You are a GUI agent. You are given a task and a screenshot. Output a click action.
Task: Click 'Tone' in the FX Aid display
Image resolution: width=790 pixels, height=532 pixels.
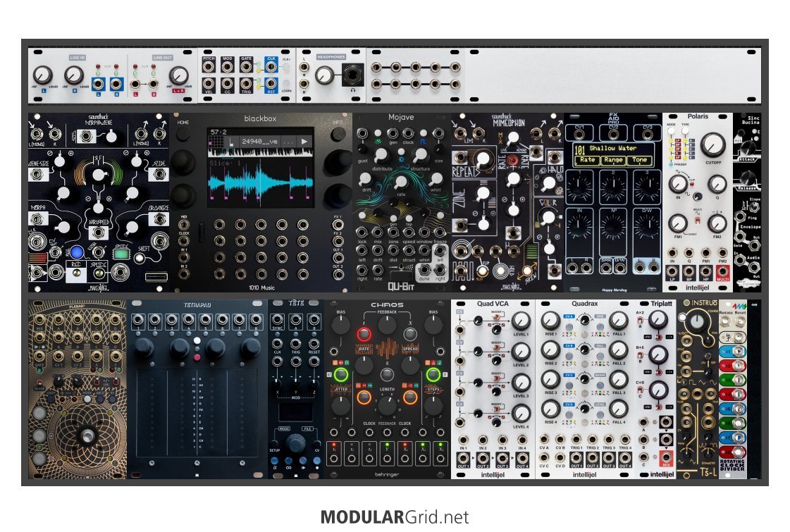[x=639, y=160]
